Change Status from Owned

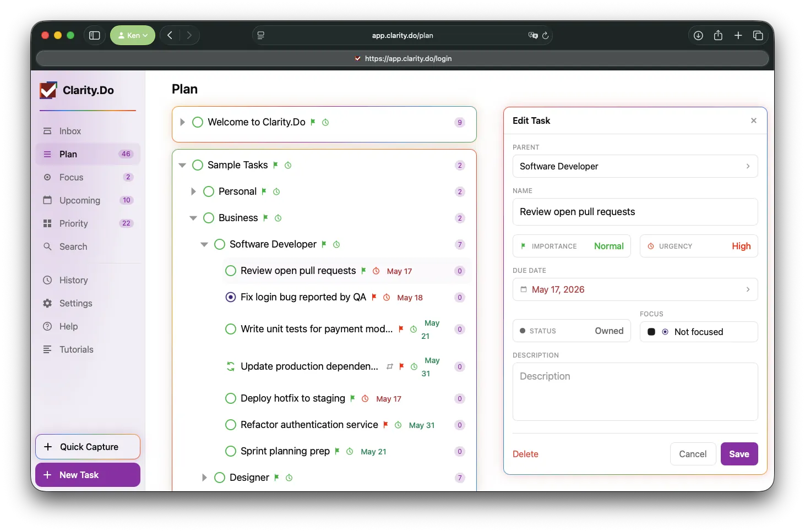click(x=572, y=331)
